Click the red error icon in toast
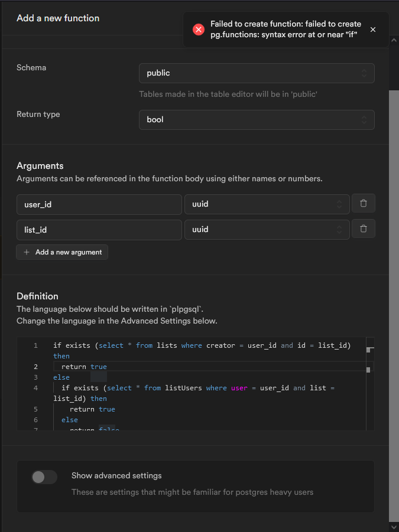Viewport: 399px width, 532px height. point(199,30)
